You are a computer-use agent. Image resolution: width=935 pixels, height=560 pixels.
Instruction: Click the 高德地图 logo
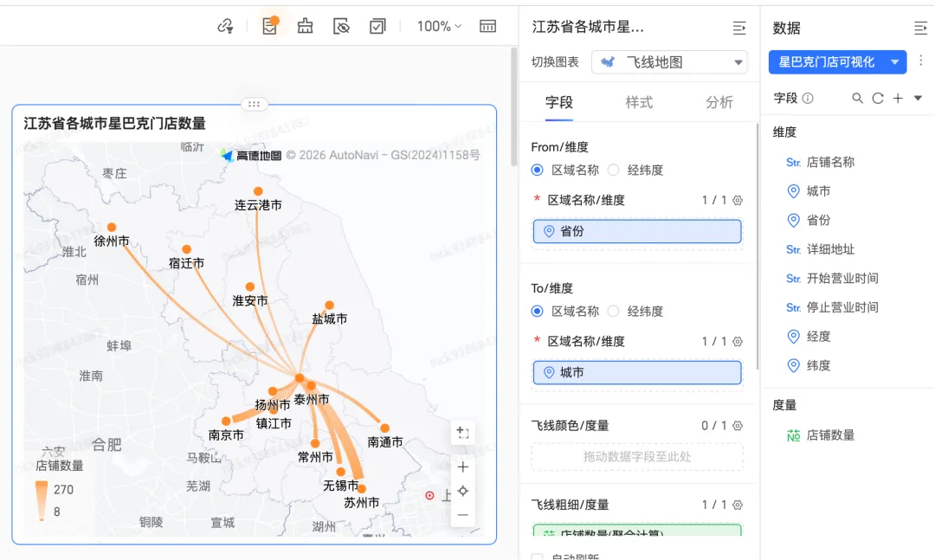[251, 156]
